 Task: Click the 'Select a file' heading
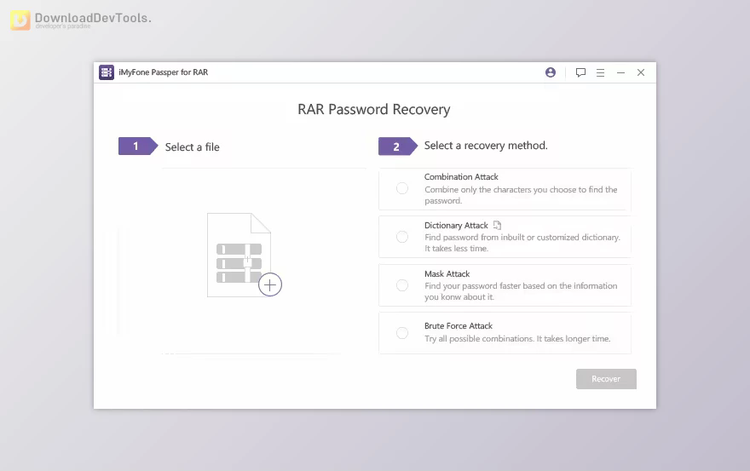192,147
